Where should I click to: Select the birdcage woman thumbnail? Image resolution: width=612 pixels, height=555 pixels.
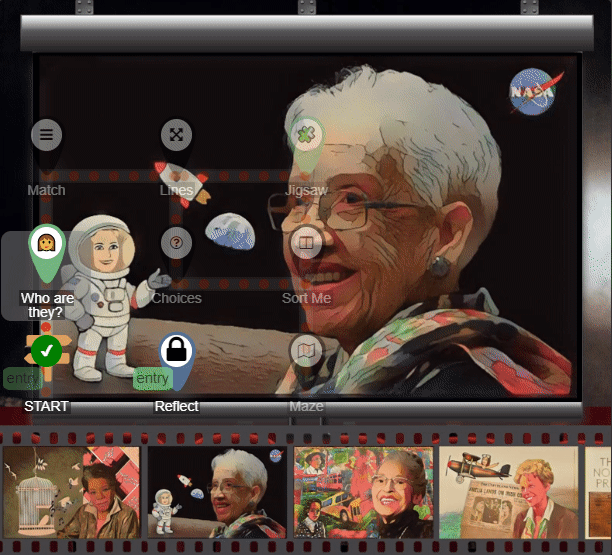pyautogui.click(x=71, y=493)
